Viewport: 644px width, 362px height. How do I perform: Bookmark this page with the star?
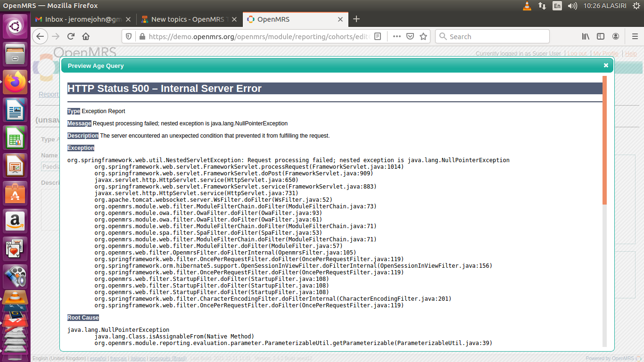[x=423, y=36]
